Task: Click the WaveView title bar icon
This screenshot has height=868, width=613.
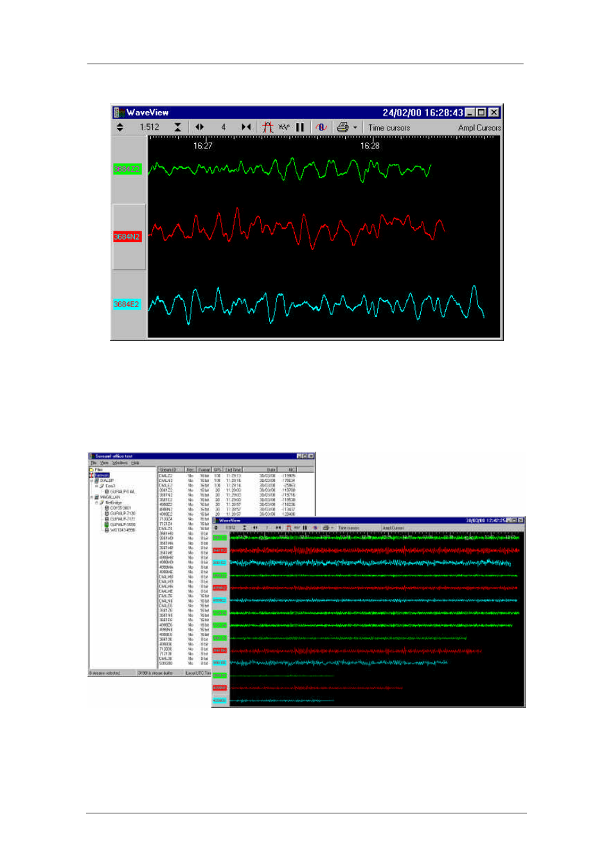Action: [x=119, y=112]
